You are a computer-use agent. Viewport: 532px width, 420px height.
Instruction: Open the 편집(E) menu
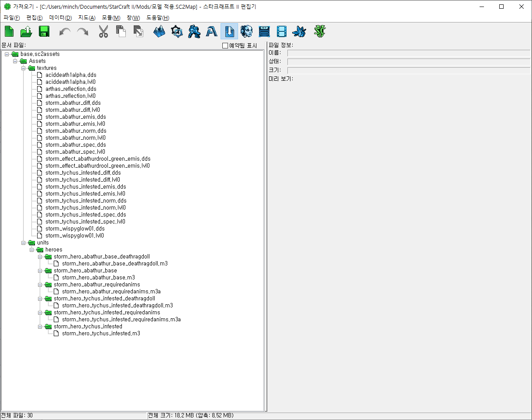pos(35,17)
